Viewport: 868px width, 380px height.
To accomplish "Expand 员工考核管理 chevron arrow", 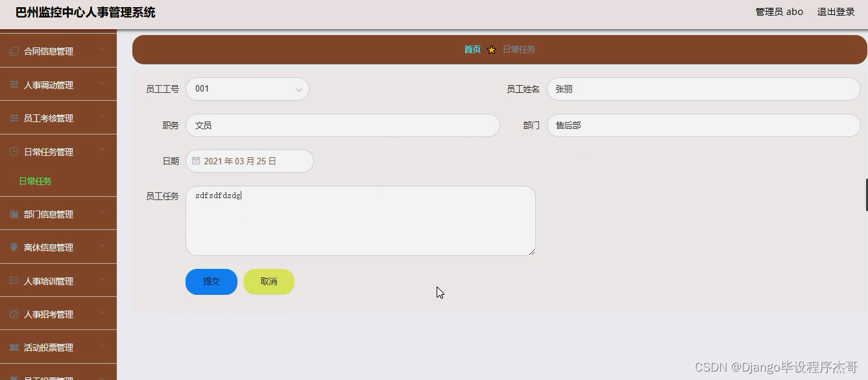I will 102,117.
